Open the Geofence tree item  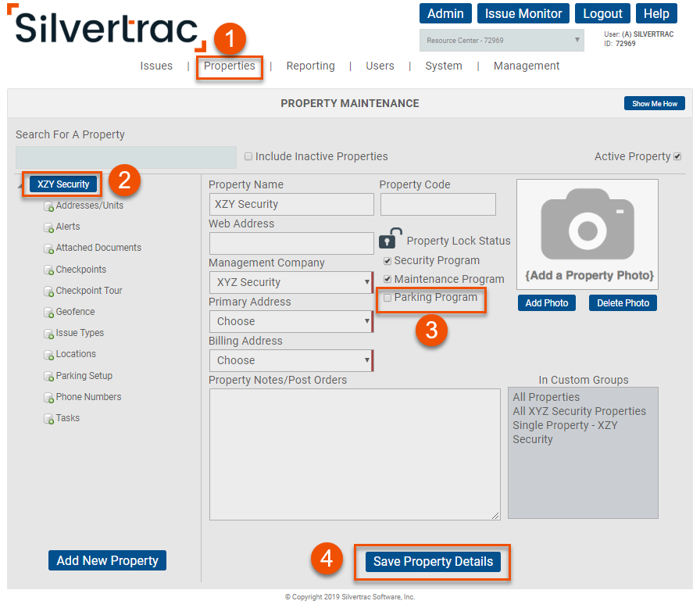click(75, 312)
